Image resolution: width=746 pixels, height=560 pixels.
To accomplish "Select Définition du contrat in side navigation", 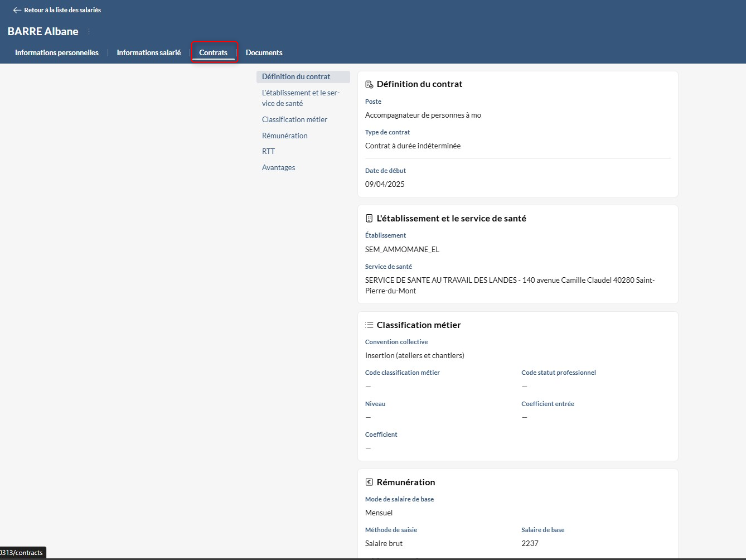I will [296, 77].
